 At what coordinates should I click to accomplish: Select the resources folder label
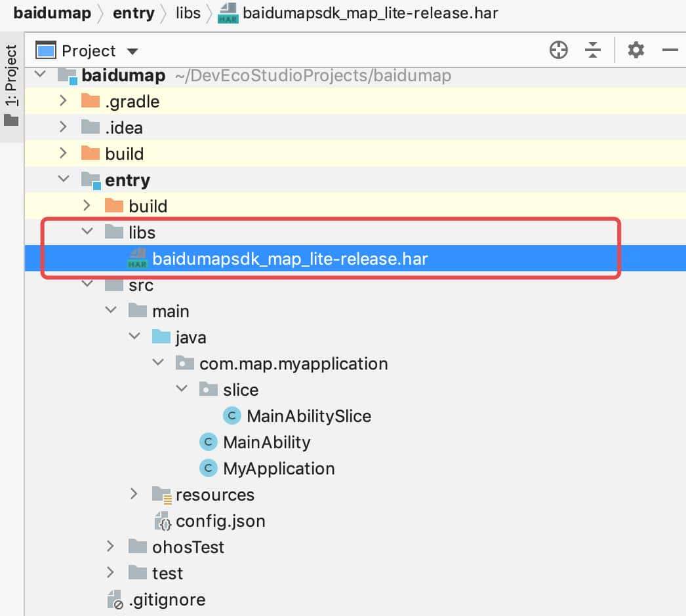(x=215, y=495)
